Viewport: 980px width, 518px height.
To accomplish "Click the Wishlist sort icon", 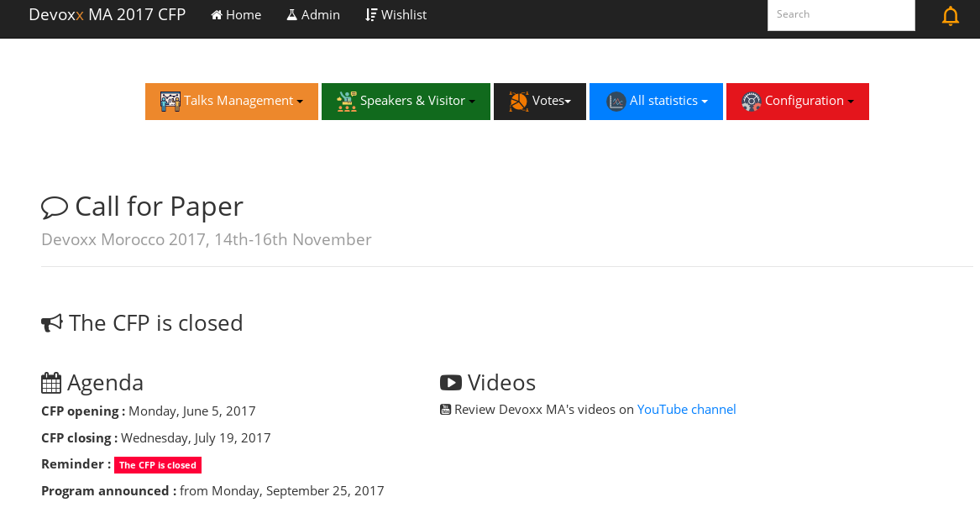I will [x=371, y=15].
